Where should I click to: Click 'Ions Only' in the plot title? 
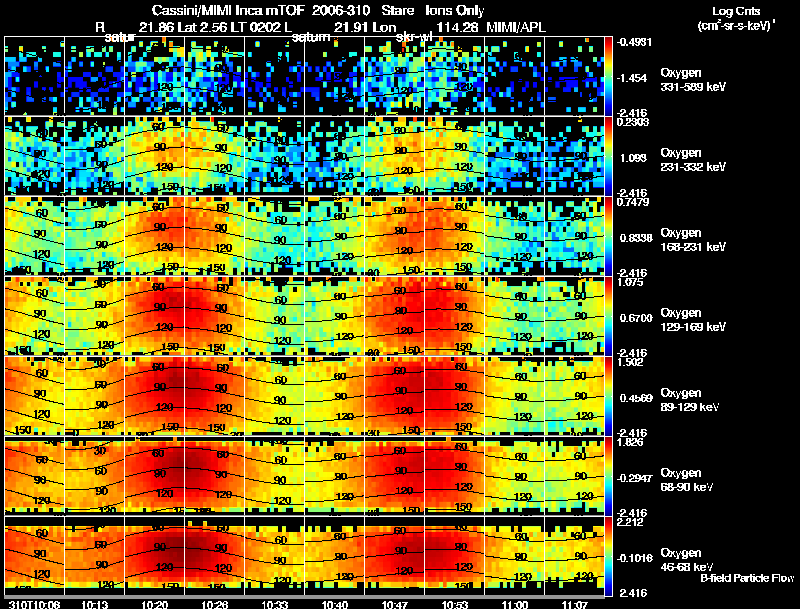click(454, 10)
